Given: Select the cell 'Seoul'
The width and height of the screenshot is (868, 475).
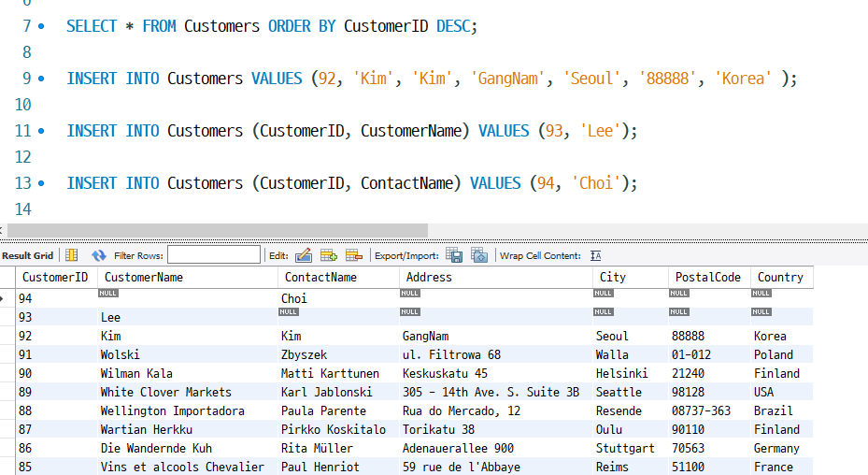Looking at the screenshot, I should click(630, 336).
